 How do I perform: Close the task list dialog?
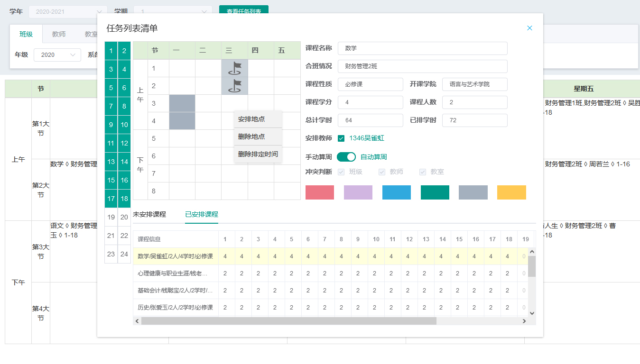click(529, 28)
